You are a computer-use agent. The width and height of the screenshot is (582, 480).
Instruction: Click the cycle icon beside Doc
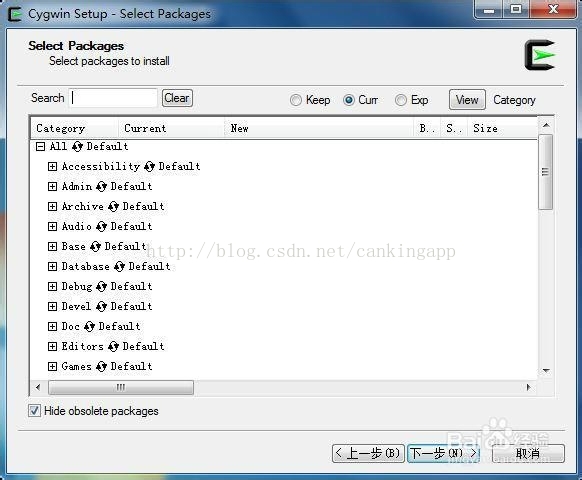pyautogui.click(x=89, y=327)
